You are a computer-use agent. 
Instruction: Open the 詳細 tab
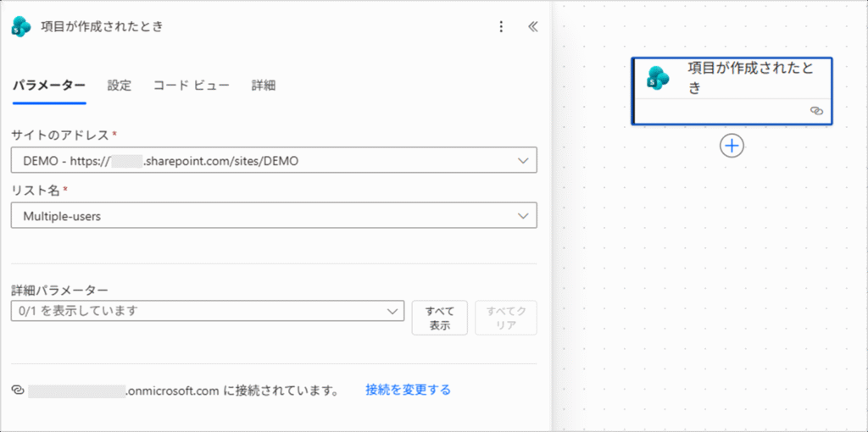click(x=264, y=86)
